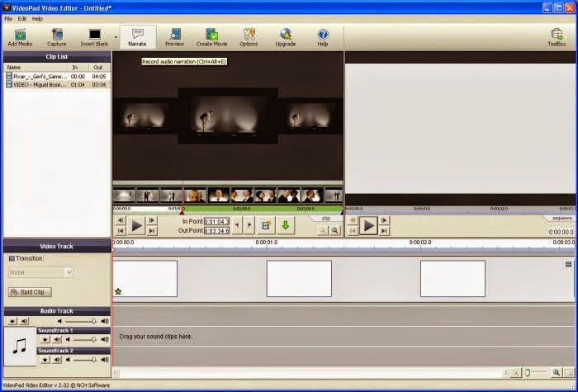Select the VIDEO - Miguel Bose clip
The width and height of the screenshot is (578, 392).
click(x=57, y=84)
